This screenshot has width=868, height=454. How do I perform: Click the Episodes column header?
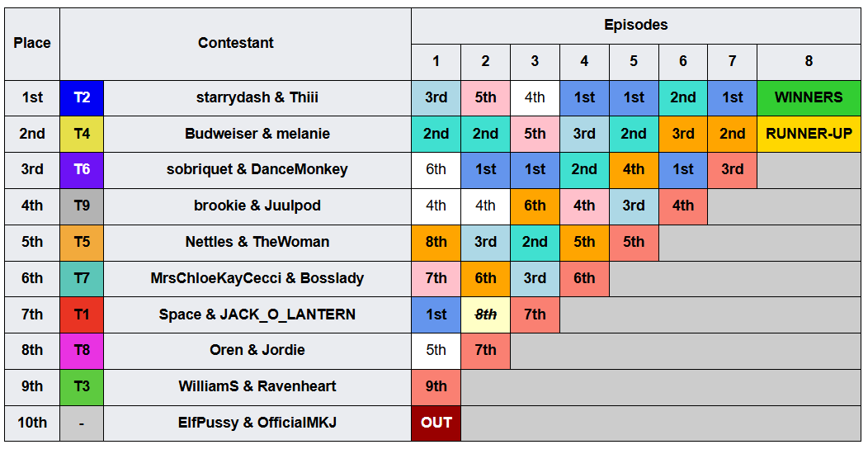(635, 26)
